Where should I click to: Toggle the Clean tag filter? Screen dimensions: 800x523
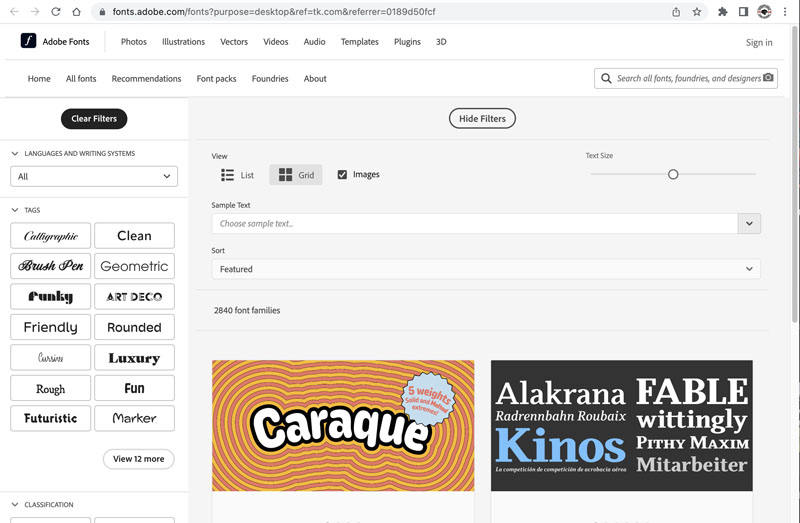coord(134,236)
